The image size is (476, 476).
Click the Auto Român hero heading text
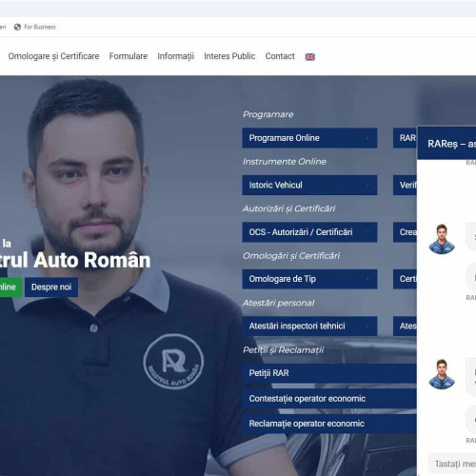(75, 261)
